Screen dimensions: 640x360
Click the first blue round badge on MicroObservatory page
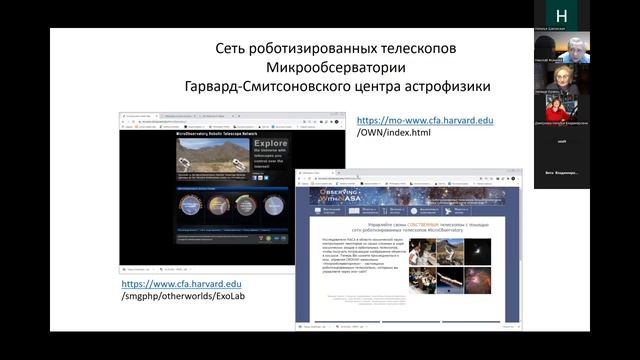[190, 205]
